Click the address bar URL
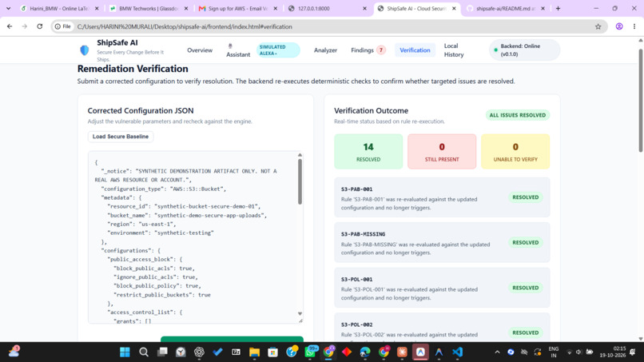The height and width of the screenshot is (362, 644). pos(185,26)
